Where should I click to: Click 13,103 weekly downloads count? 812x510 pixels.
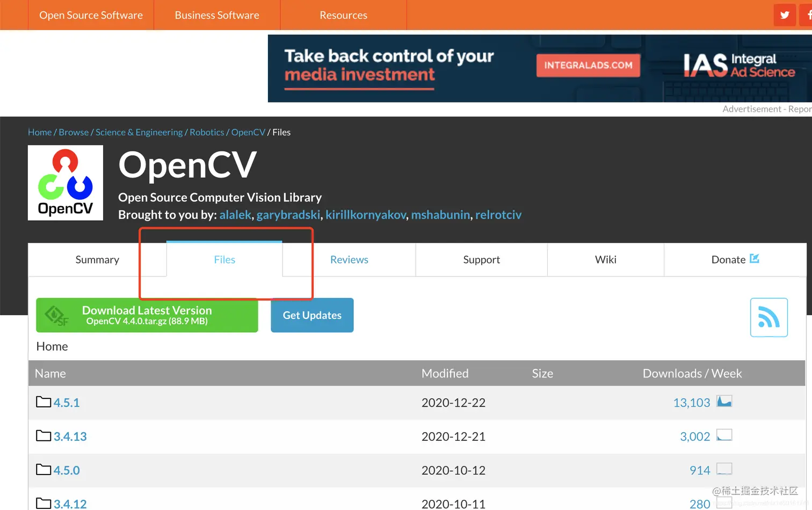click(x=692, y=403)
